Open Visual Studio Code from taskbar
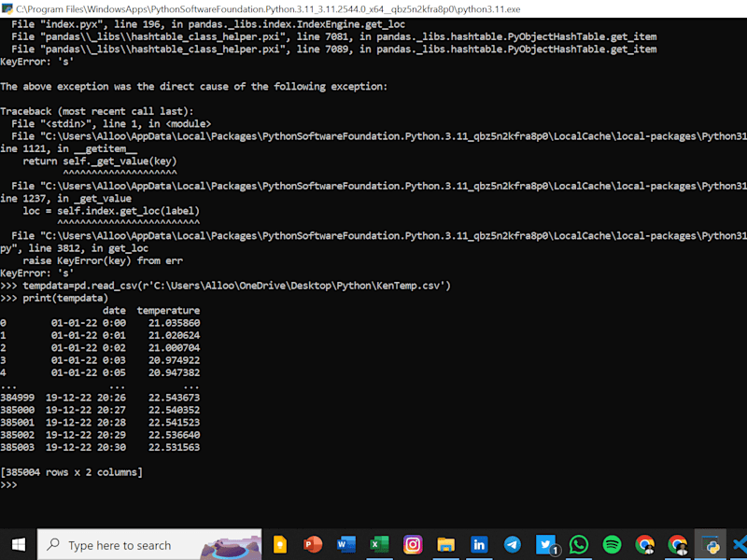747x560 pixels. point(740,544)
